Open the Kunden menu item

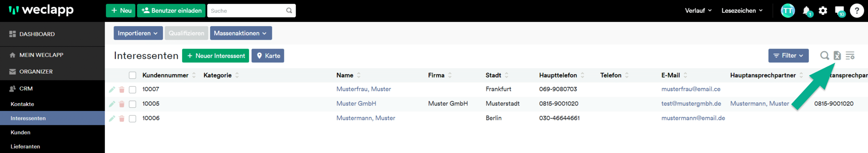pos(20,132)
